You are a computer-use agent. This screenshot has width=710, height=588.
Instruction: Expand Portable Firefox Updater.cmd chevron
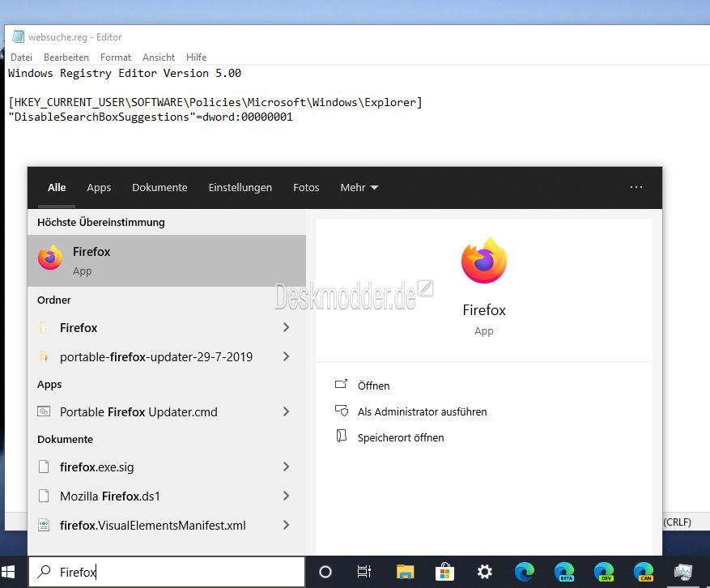286,411
